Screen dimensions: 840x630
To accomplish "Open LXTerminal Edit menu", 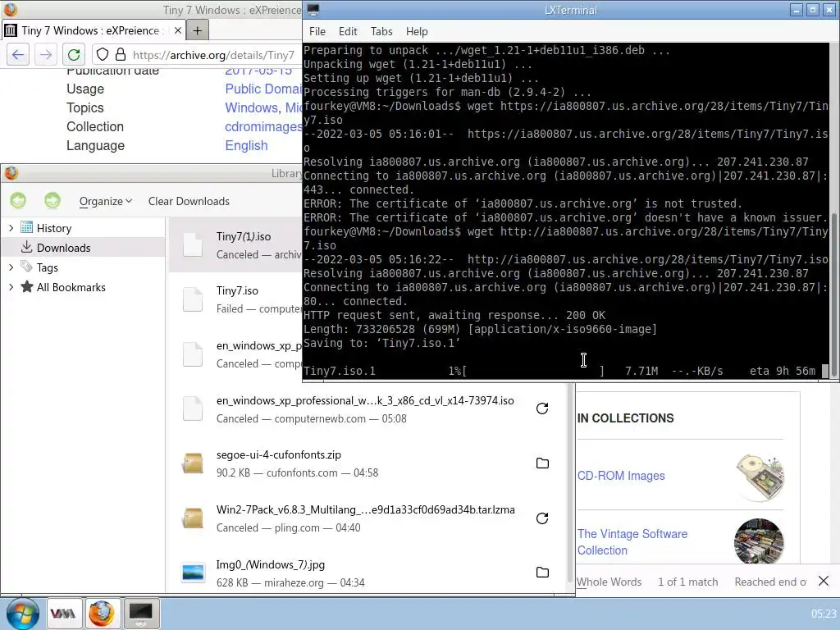I will pos(348,32).
